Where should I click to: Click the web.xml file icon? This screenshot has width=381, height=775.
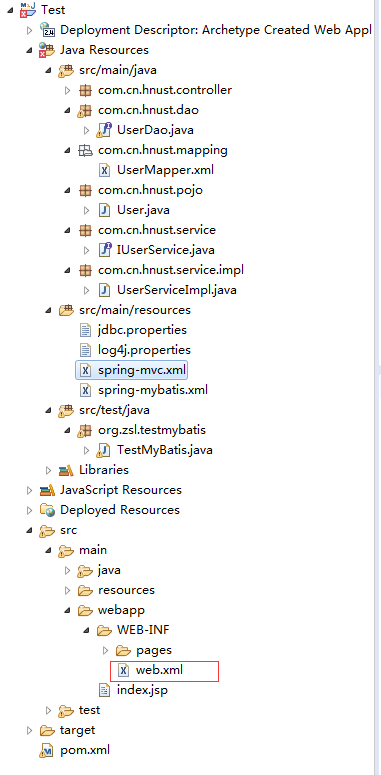coord(124,671)
